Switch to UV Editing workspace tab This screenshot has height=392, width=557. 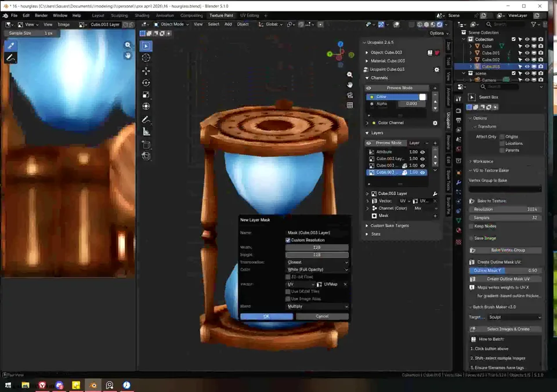[249, 15]
